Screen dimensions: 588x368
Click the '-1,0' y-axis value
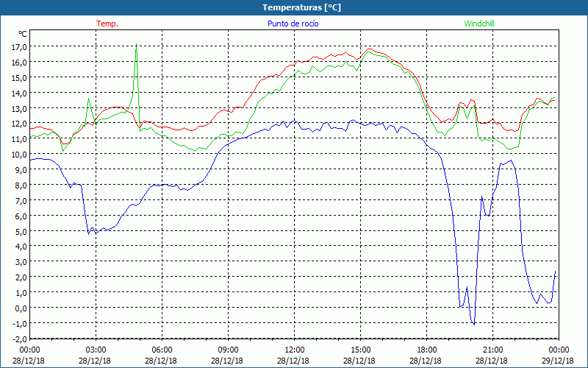tap(20, 323)
